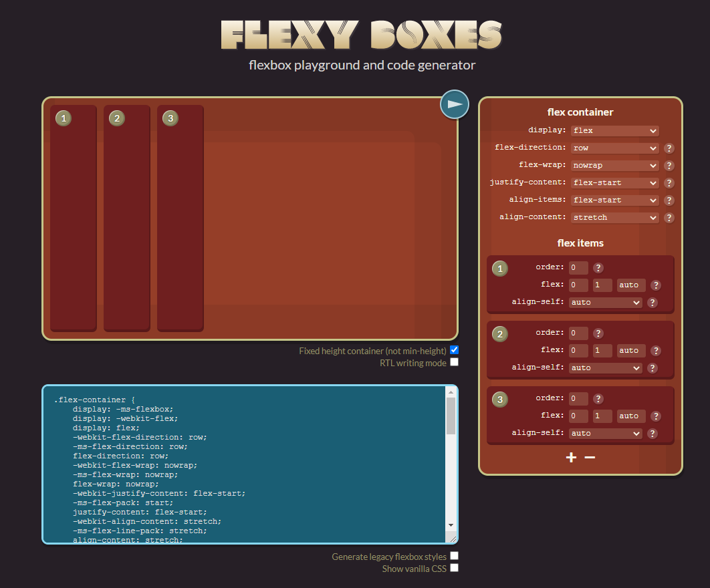710x588 pixels.
Task: Open the align-self help icon for item 2
Action: tap(653, 367)
